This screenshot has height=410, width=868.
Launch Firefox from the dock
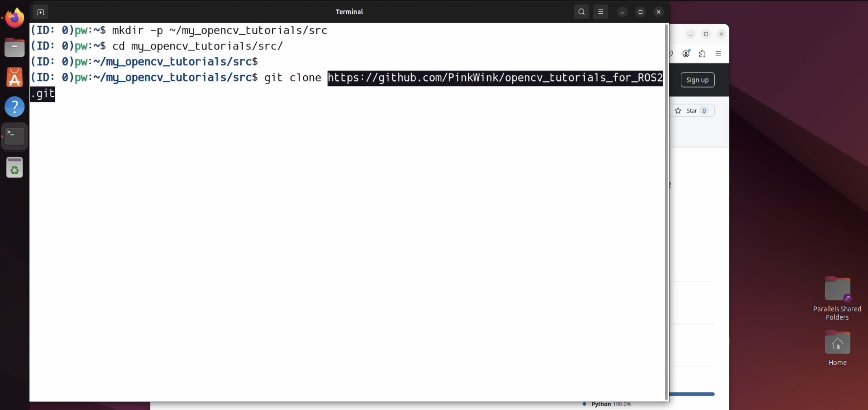coord(15,18)
